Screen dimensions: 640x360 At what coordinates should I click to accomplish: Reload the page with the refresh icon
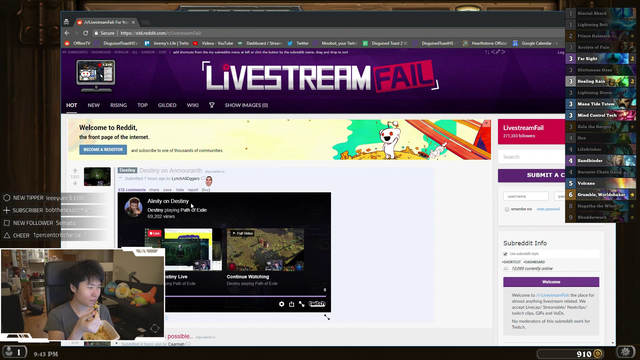click(85, 33)
